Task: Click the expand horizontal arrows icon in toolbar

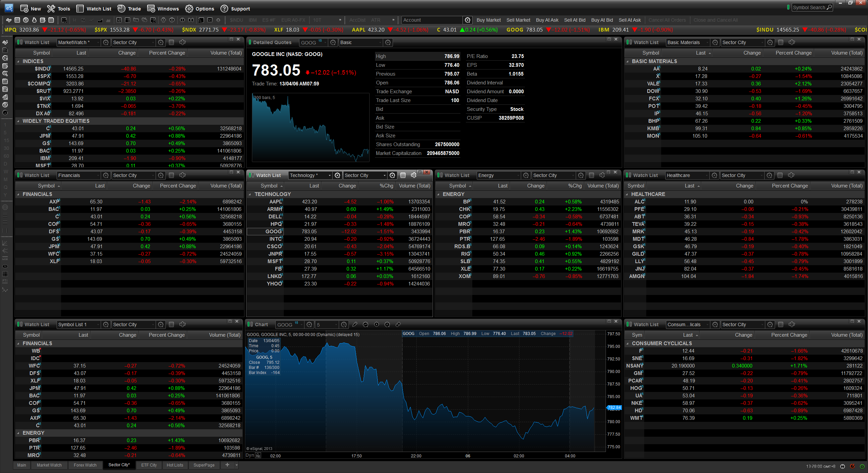Action: [182, 20]
